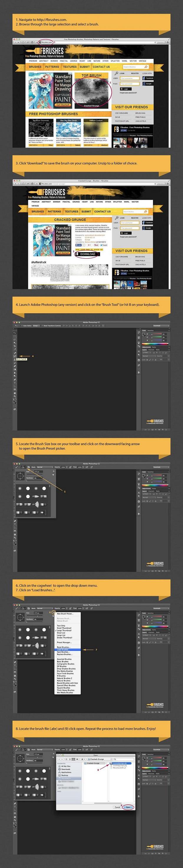Click the Downloads folder in Open dialog sidebar
The image size is (183, 868).
(65, 770)
